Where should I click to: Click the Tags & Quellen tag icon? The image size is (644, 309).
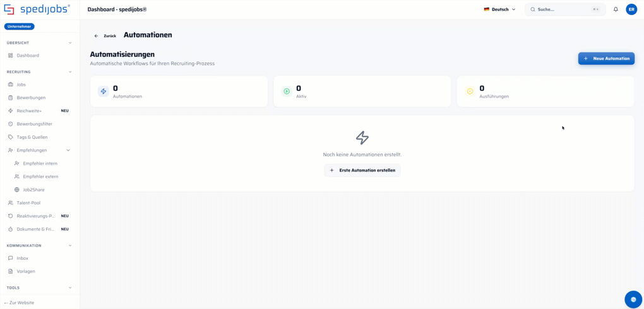[x=11, y=137]
